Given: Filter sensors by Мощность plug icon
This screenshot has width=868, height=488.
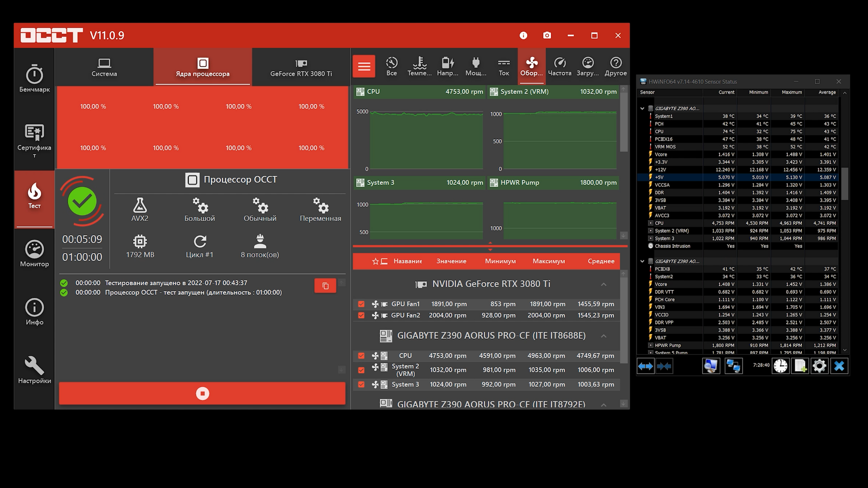Looking at the screenshot, I should pyautogui.click(x=476, y=67).
